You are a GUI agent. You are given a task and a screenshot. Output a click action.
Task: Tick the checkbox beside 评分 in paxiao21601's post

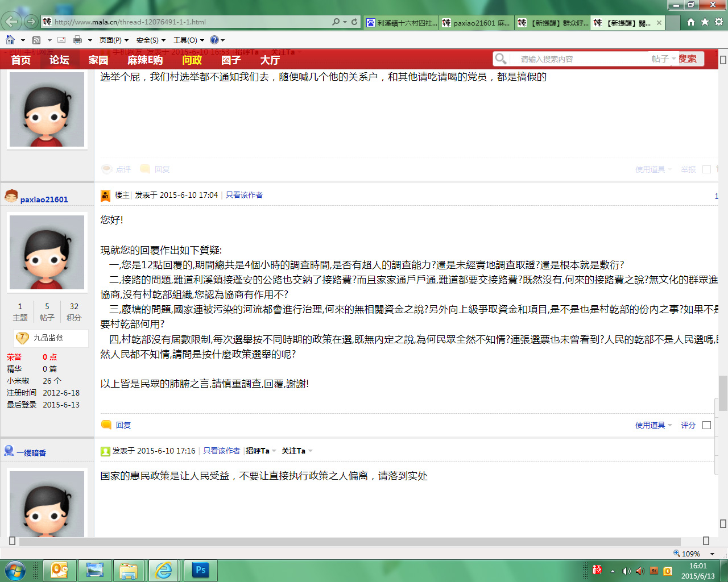(x=706, y=425)
